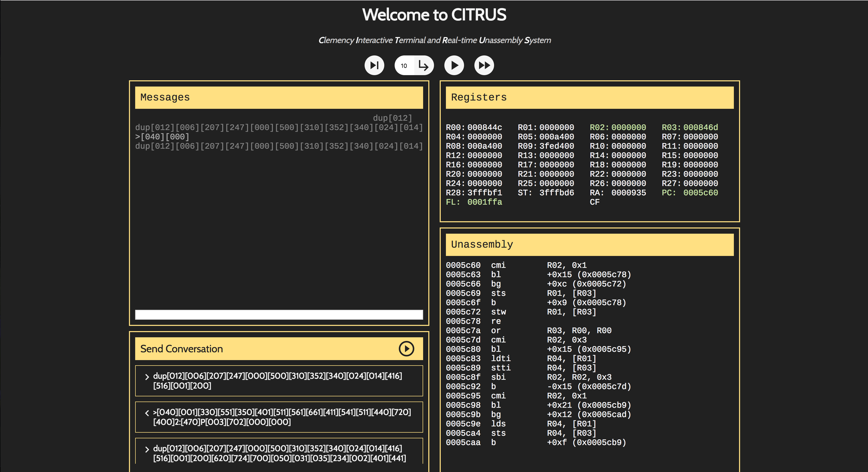Click unassembly line 0005c60 cmi
Viewport: 868px width, 472px height.
click(516, 265)
